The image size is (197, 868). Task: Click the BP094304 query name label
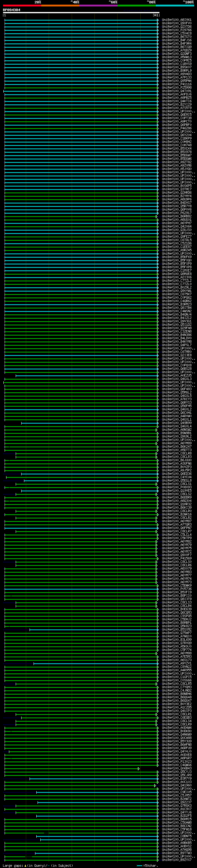click(11, 10)
